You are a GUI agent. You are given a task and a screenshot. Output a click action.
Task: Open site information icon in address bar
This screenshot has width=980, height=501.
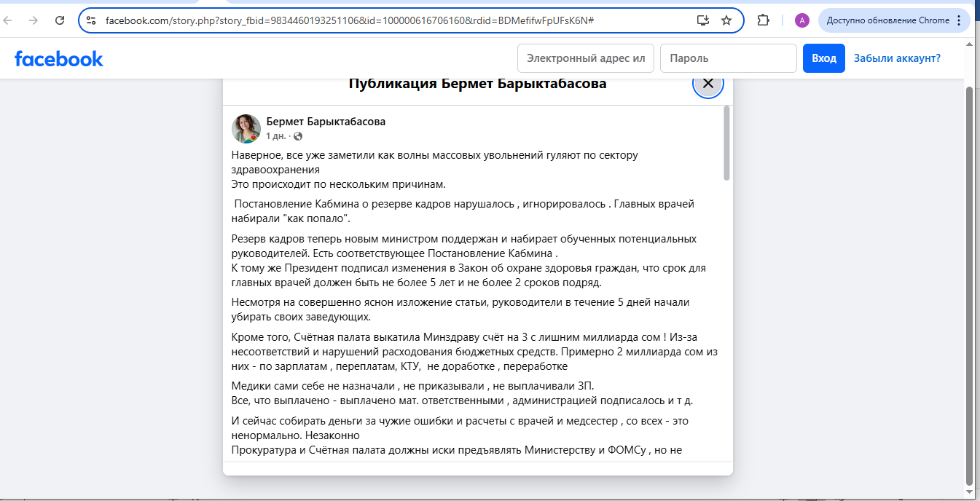click(x=91, y=20)
